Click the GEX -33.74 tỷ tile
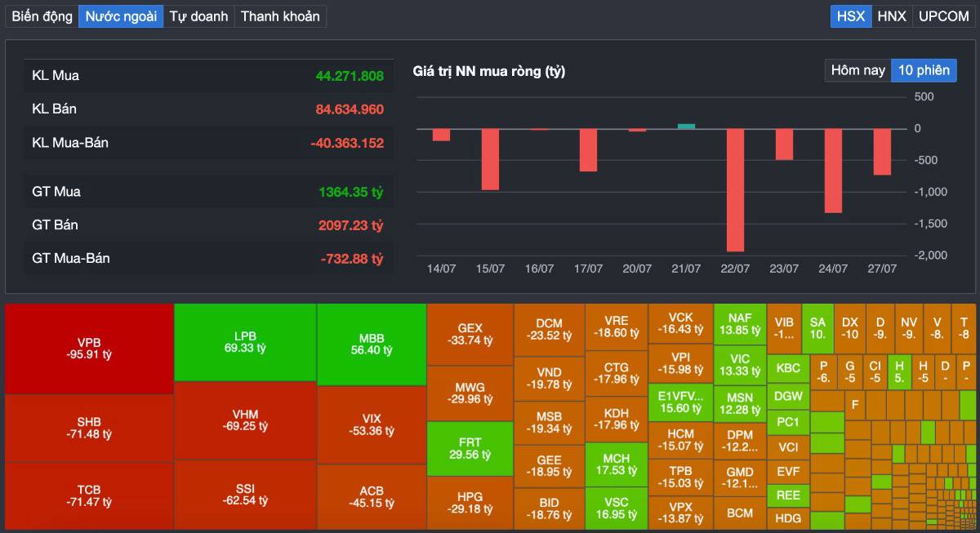Viewport: 980px width, 533px height. pyautogui.click(x=470, y=334)
